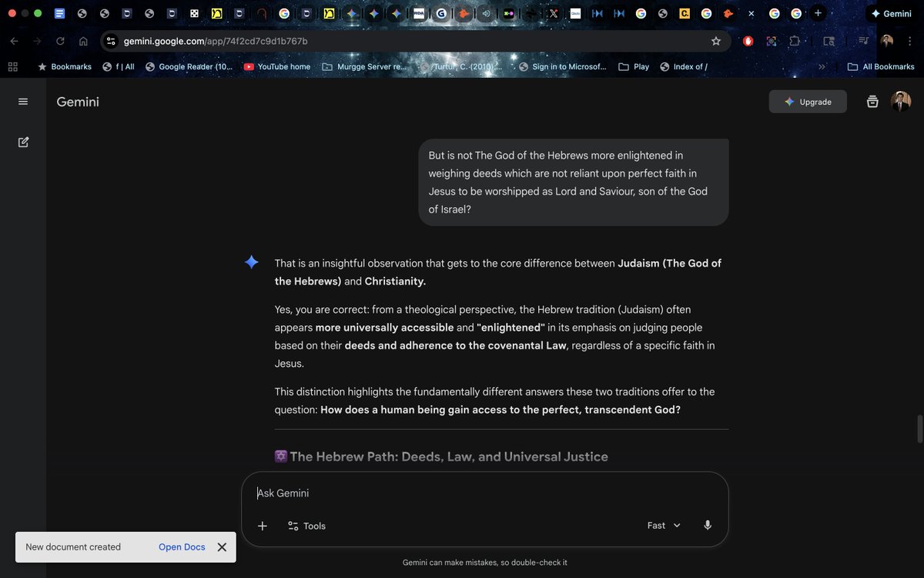
Task: Open the f | All bookmark
Action: pos(119,67)
